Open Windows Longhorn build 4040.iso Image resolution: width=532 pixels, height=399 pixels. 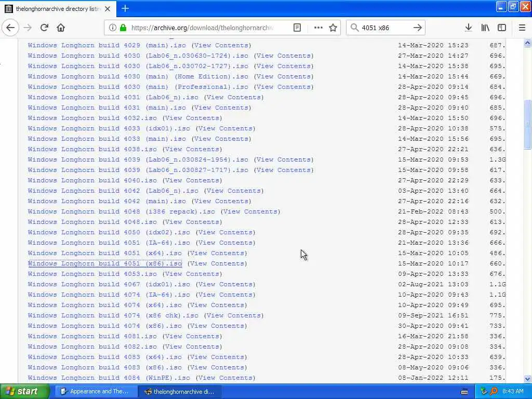tap(92, 180)
